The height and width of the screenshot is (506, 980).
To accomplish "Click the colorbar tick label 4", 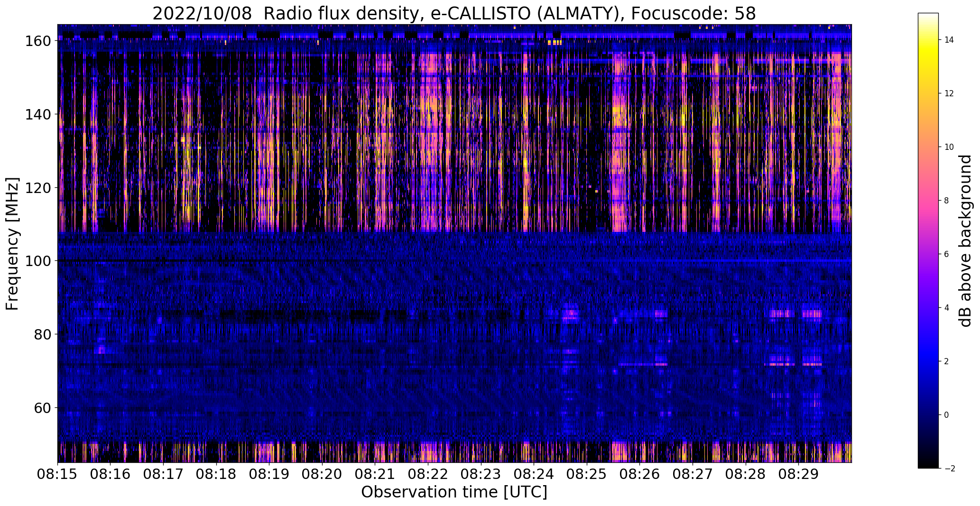I will click(x=947, y=308).
